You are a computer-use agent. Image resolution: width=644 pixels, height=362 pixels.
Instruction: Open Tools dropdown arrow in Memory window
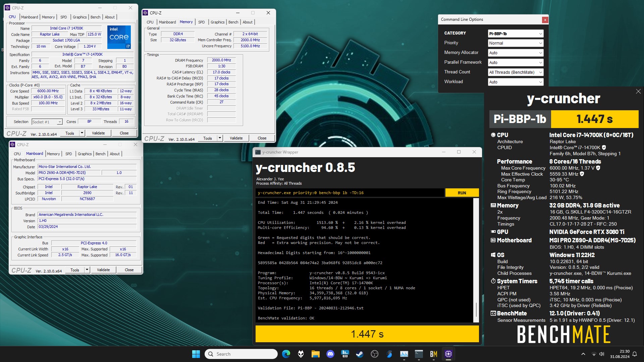(x=219, y=138)
